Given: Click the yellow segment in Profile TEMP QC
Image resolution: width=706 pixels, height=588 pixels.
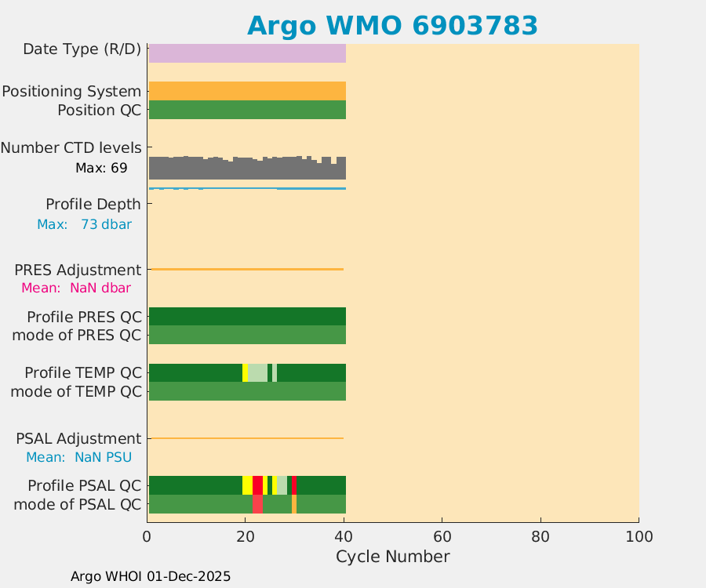Looking at the screenshot, I should point(246,372).
